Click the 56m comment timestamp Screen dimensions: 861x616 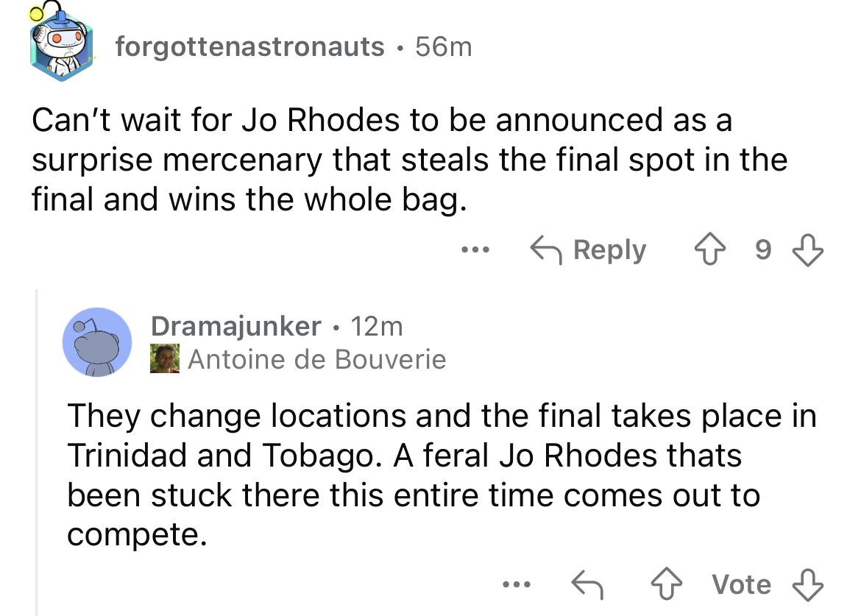pyautogui.click(x=443, y=46)
